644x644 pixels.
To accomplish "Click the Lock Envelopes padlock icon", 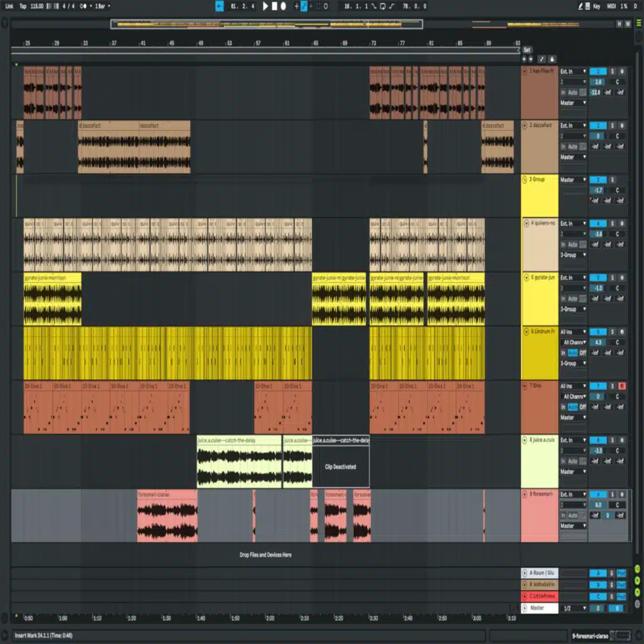I will click(x=552, y=58).
